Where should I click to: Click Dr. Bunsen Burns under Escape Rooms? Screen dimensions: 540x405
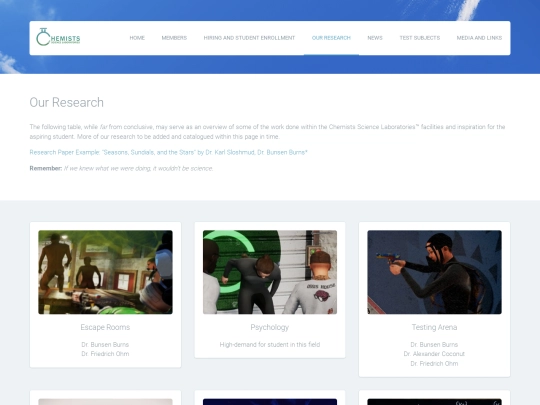click(x=105, y=344)
